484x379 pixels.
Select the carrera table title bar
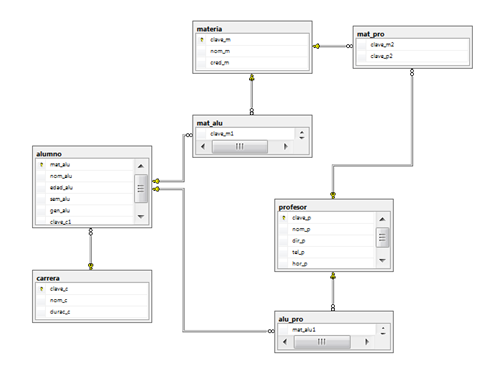pos(92,278)
